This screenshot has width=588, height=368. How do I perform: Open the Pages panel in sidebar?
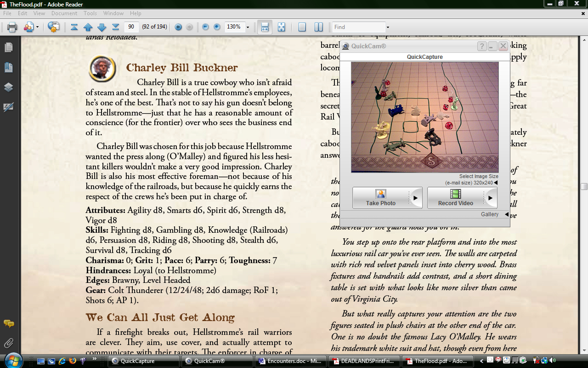(8, 47)
